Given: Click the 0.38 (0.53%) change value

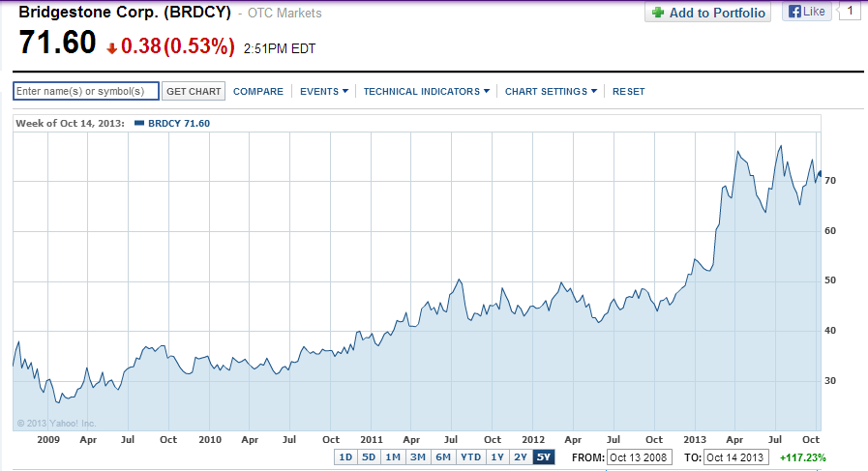Looking at the screenshot, I should (178, 46).
